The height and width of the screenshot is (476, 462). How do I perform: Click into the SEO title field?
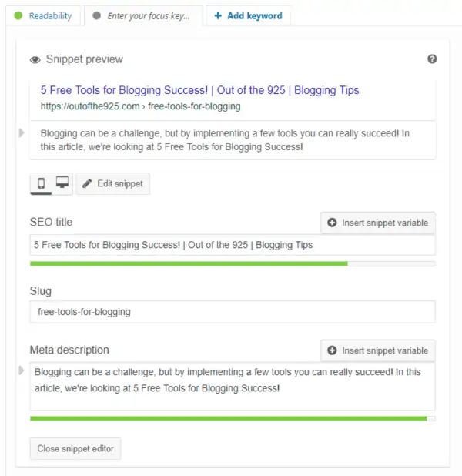pos(232,245)
